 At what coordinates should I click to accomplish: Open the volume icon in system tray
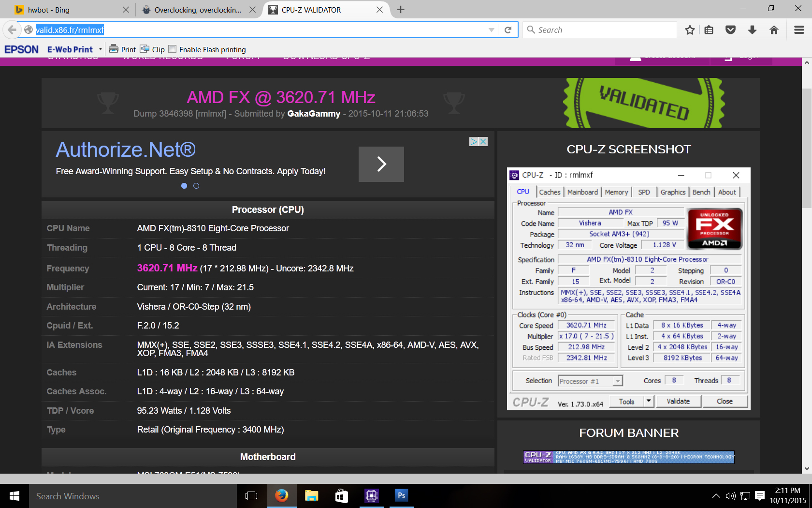coord(730,496)
